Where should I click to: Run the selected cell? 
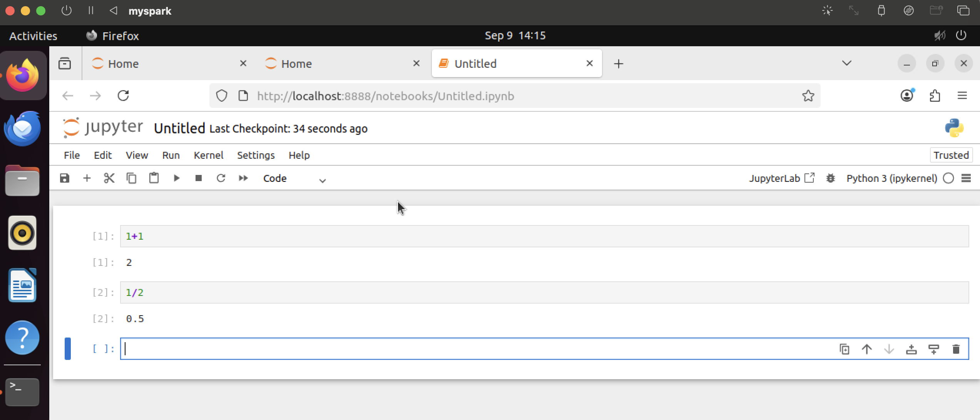[x=176, y=178]
